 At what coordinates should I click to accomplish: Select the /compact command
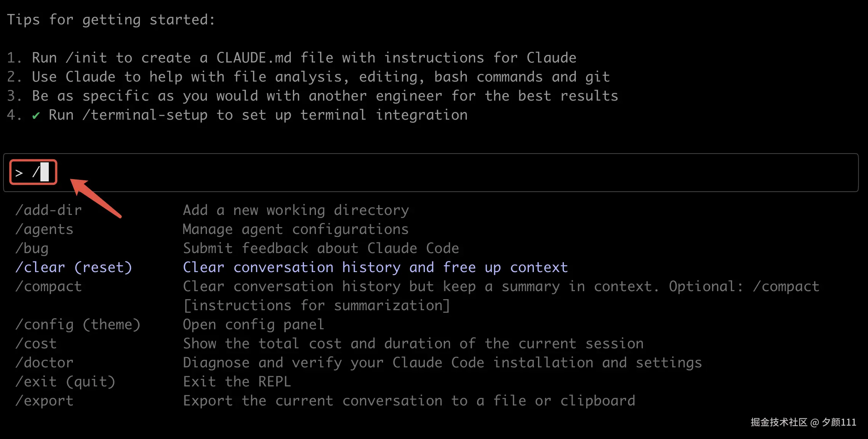tap(49, 287)
